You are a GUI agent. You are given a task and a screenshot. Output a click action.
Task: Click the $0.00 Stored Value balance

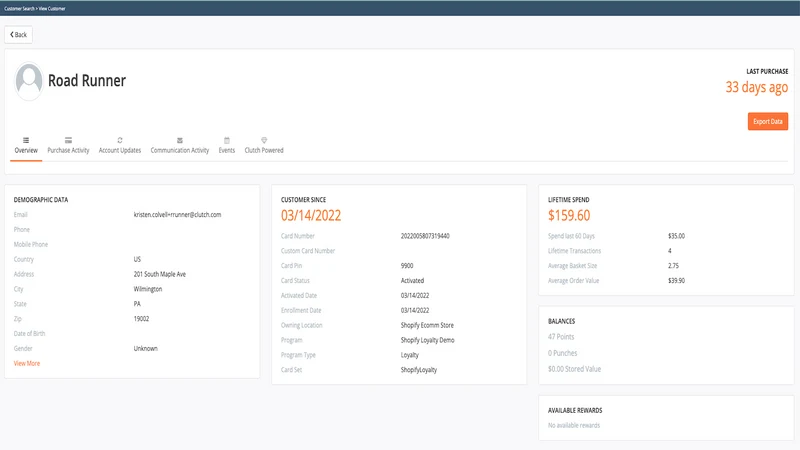click(x=574, y=369)
